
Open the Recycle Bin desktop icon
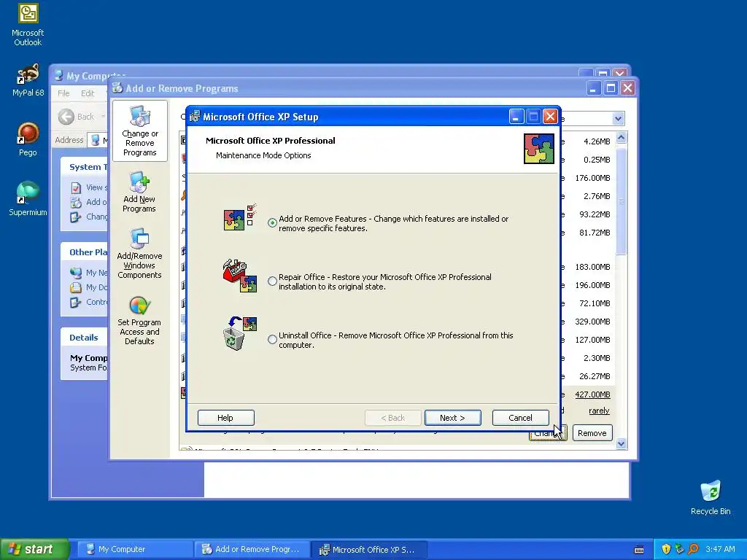coord(711,497)
